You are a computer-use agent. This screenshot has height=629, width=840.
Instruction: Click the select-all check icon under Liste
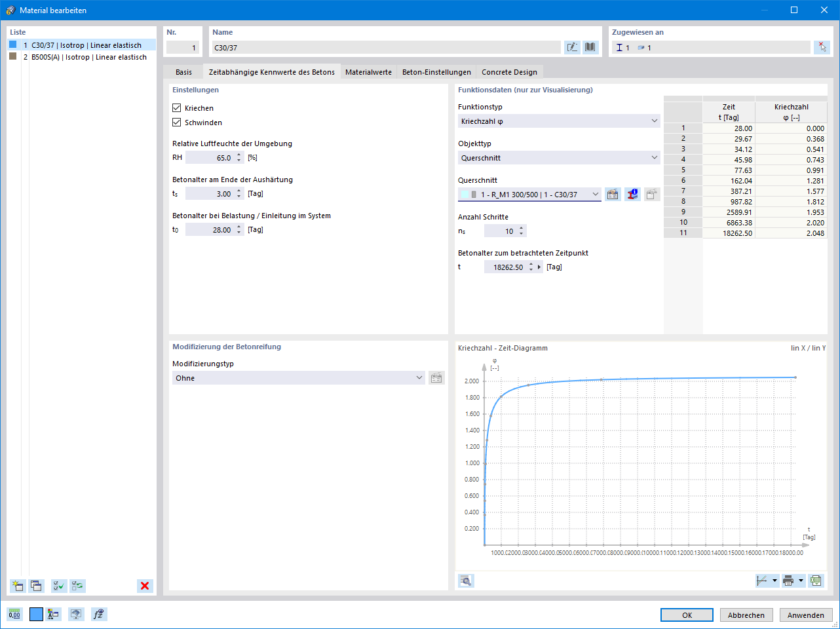click(59, 586)
